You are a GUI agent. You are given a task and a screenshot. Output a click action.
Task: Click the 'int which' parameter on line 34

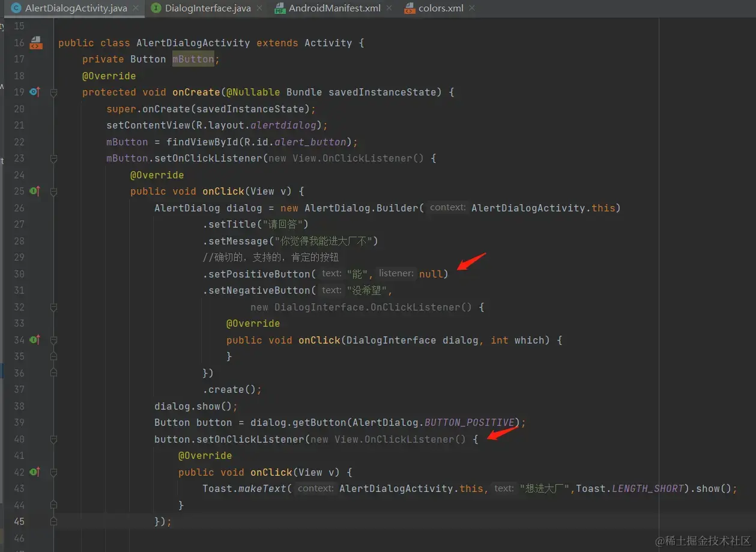517,340
